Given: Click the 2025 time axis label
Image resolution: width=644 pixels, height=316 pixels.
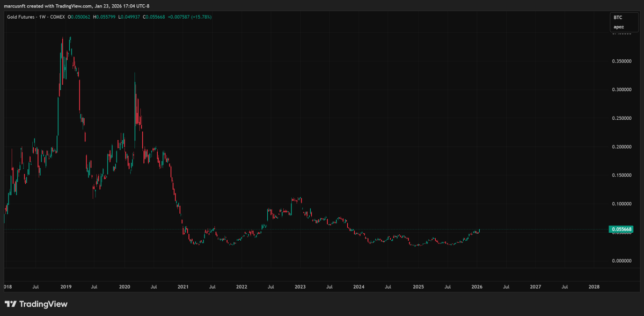Looking at the screenshot, I should 418,287.
